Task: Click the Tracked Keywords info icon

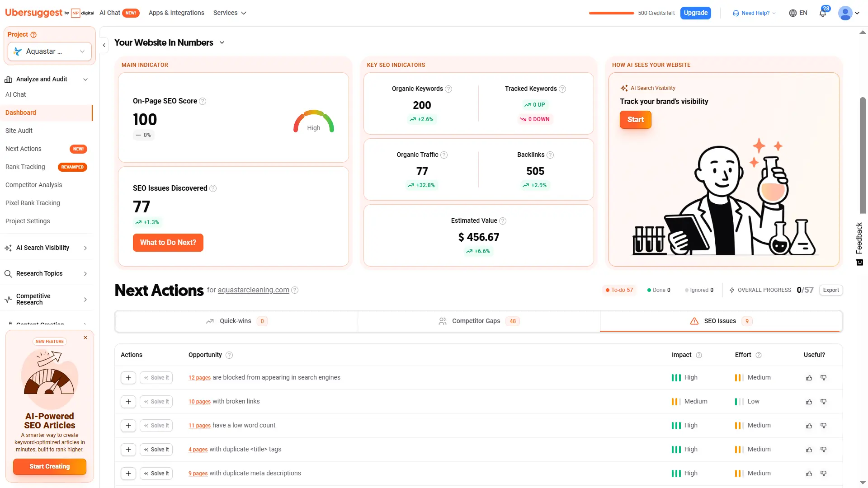Action: [562, 89]
